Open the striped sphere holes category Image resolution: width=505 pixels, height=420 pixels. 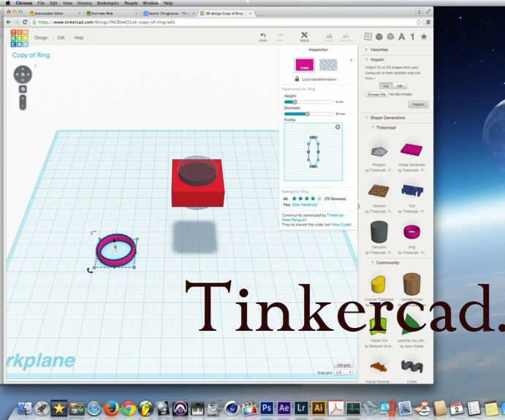click(390, 37)
